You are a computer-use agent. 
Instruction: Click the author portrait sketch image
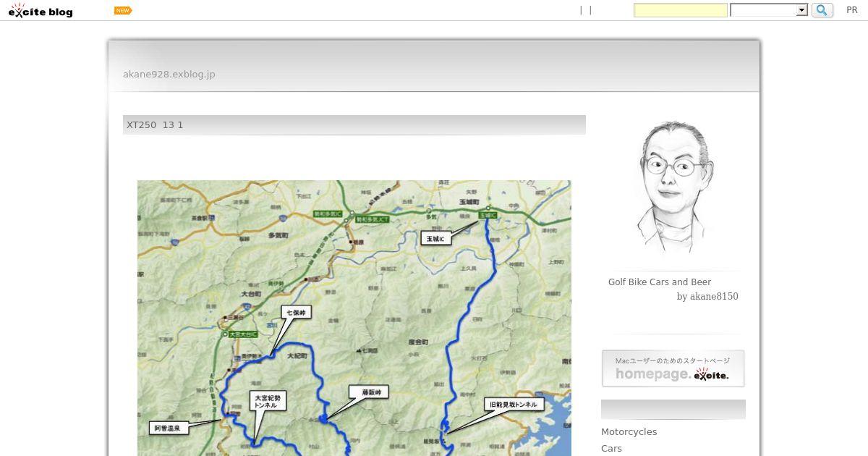click(x=673, y=188)
